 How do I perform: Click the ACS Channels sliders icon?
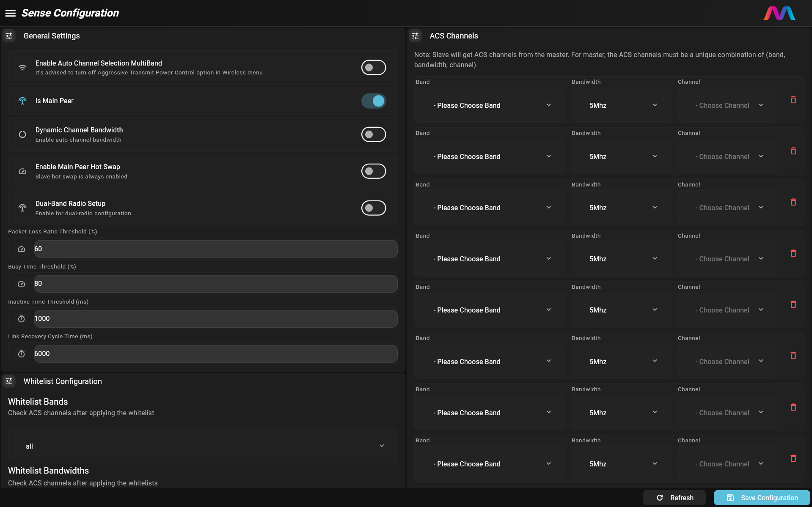pos(415,36)
